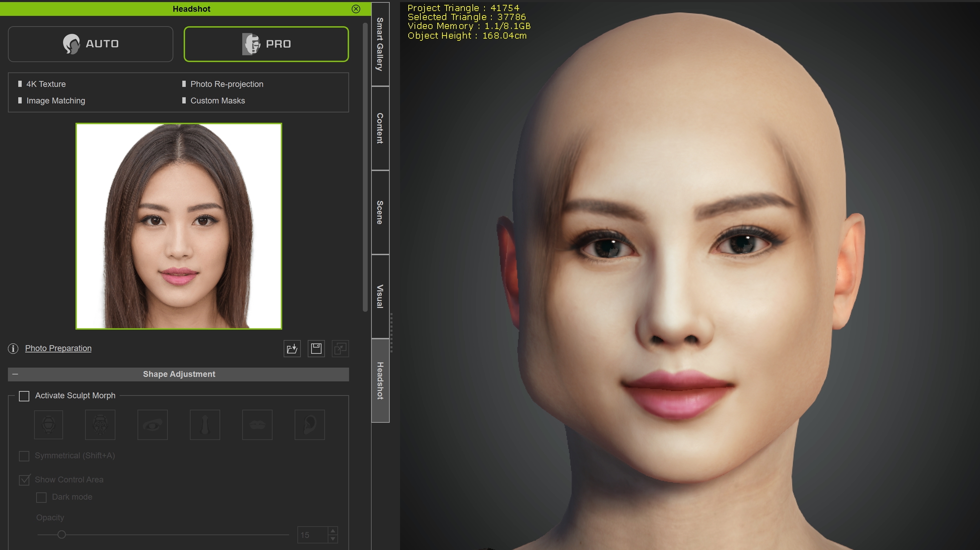Select the eye sculpt region icon
Viewport: 980px width, 550px height.
[x=152, y=424]
